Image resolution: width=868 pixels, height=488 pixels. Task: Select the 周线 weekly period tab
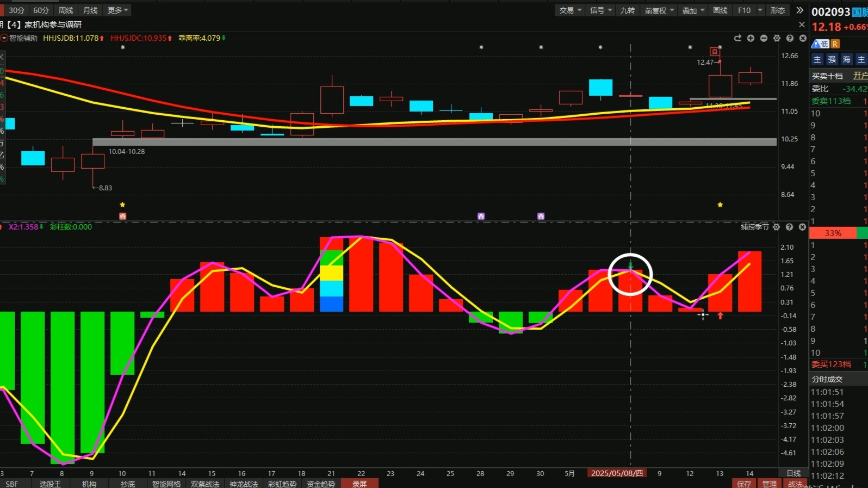66,10
